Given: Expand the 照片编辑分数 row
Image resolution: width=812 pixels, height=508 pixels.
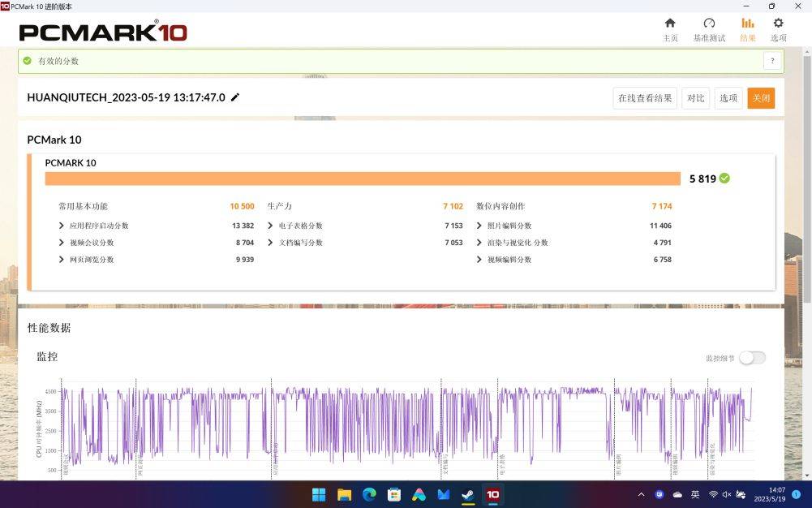Looking at the screenshot, I should point(479,226).
